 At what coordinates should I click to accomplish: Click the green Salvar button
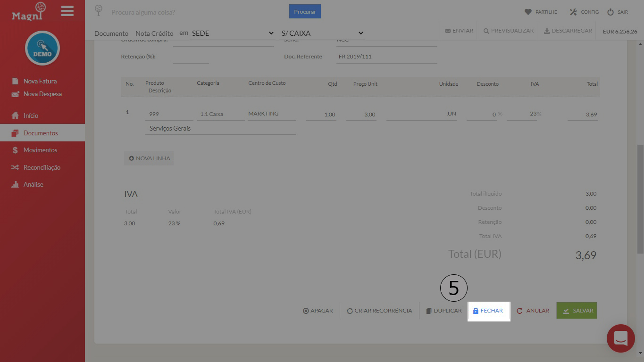(x=577, y=311)
